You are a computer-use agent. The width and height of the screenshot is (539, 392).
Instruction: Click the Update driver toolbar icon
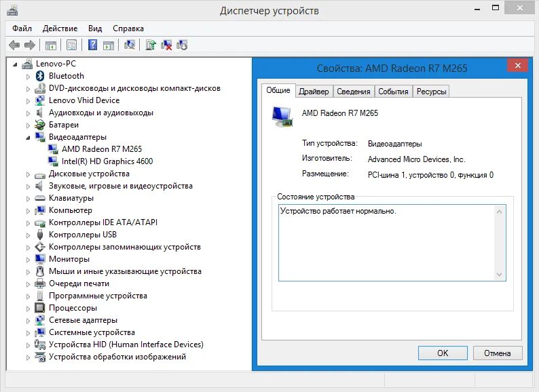[151, 45]
